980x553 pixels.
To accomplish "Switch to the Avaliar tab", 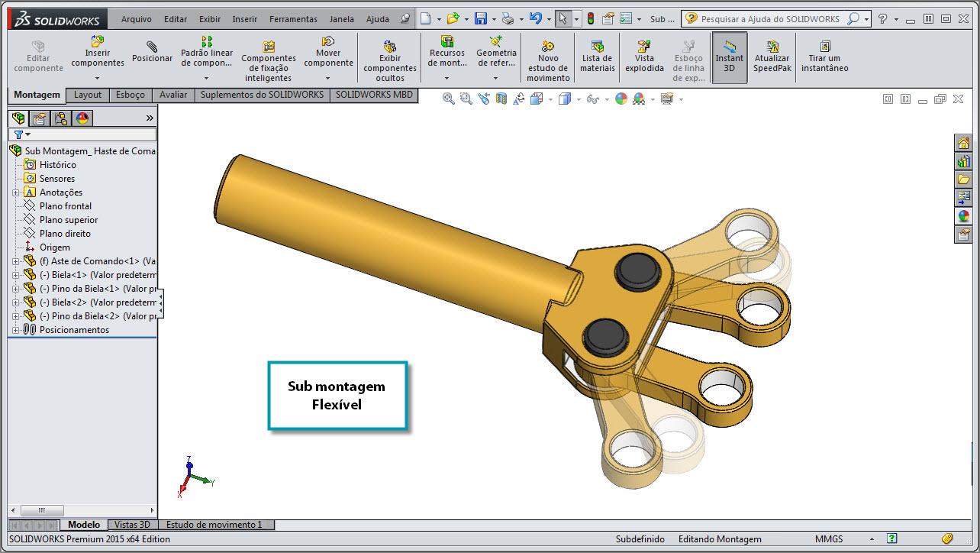I will click(x=172, y=95).
